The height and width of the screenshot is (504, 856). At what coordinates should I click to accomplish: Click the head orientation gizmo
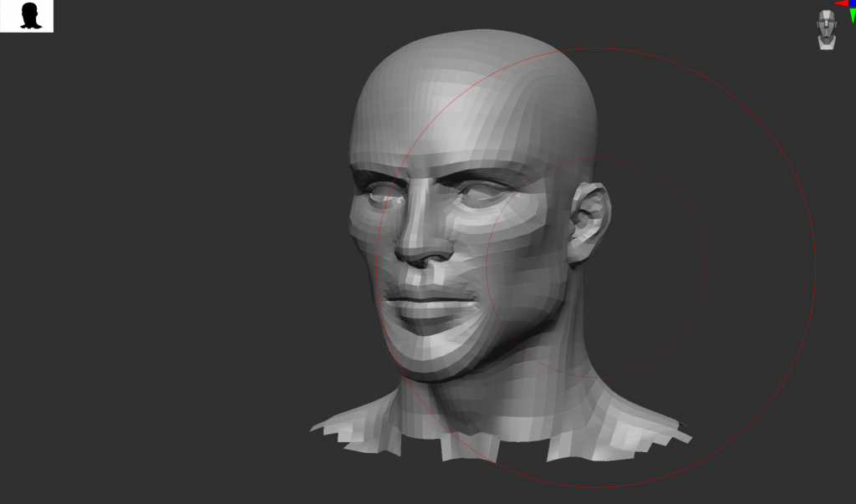click(x=827, y=29)
